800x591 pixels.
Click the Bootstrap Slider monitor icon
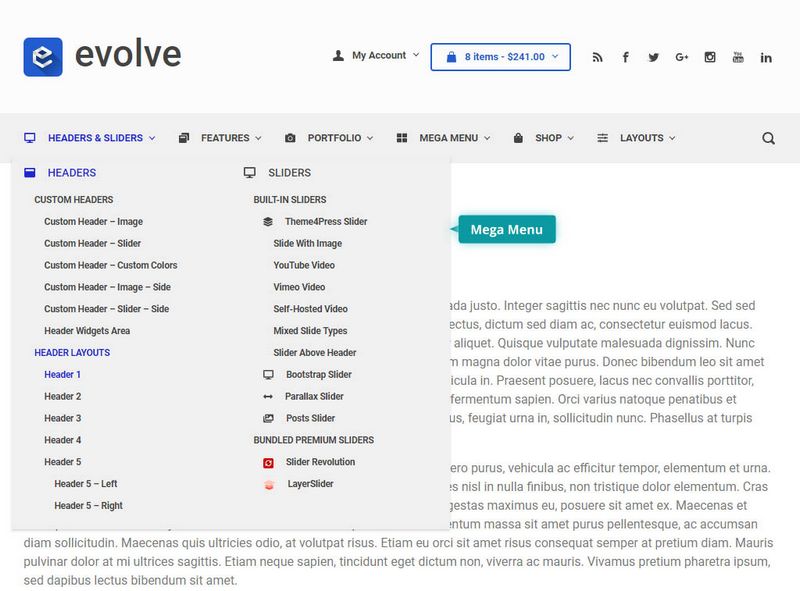pos(268,375)
